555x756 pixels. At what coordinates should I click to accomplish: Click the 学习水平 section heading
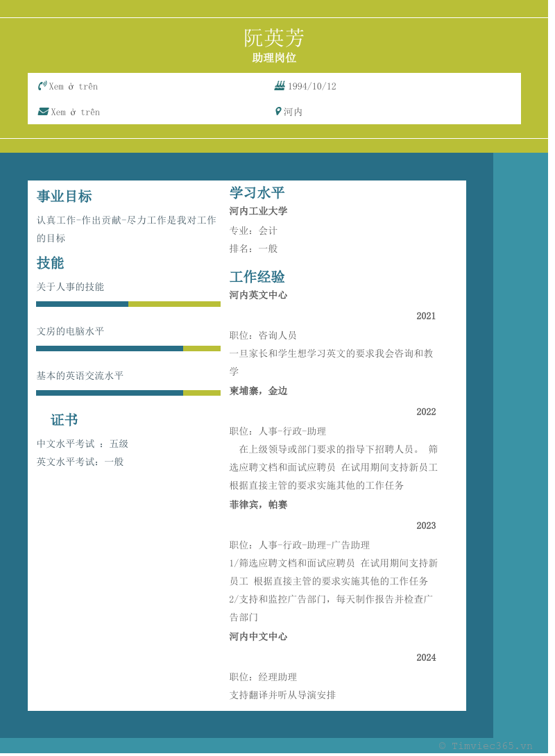[x=257, y=193]
